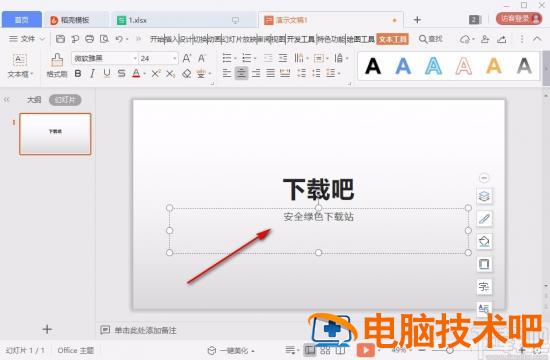Open the layers icon in floating toolbar
This screenshot has width=550, height=360.
click(484, 196)
